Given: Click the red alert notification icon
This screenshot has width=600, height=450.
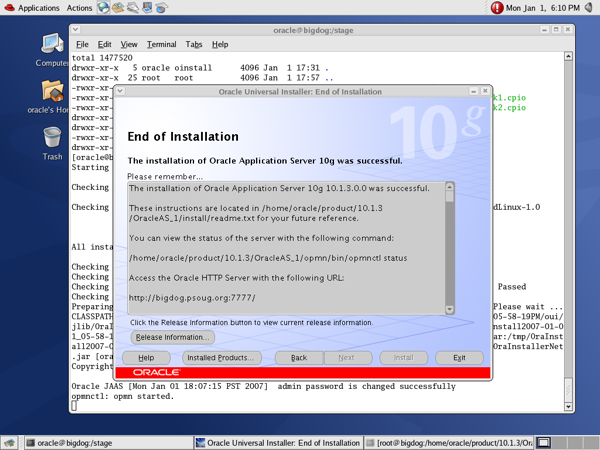Looking at the screenshot, I should pyautogui.click(x=497, y=8).
